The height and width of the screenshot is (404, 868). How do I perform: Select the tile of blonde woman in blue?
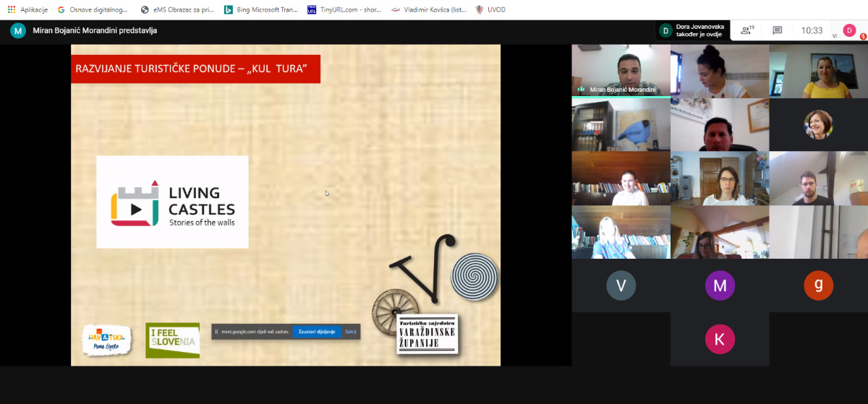tap(621, 232)
